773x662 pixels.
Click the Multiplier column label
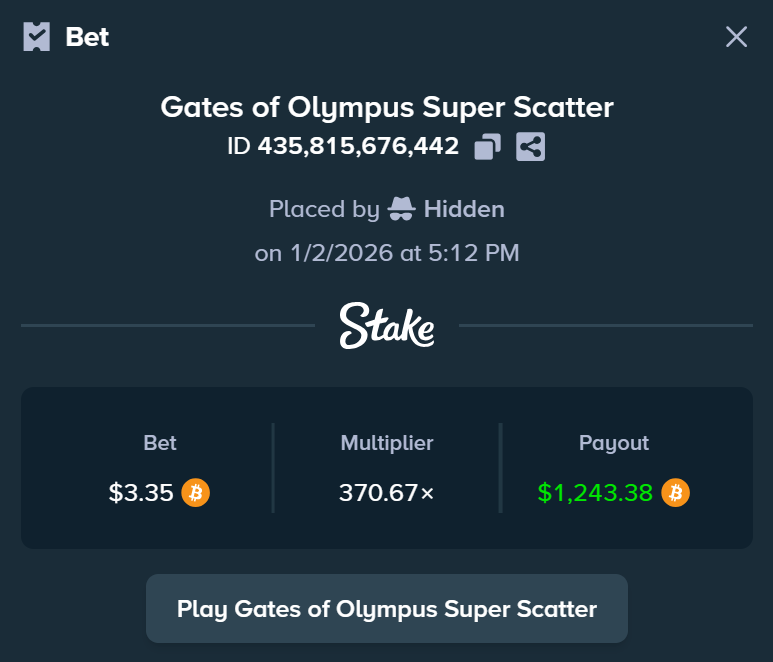387,443
